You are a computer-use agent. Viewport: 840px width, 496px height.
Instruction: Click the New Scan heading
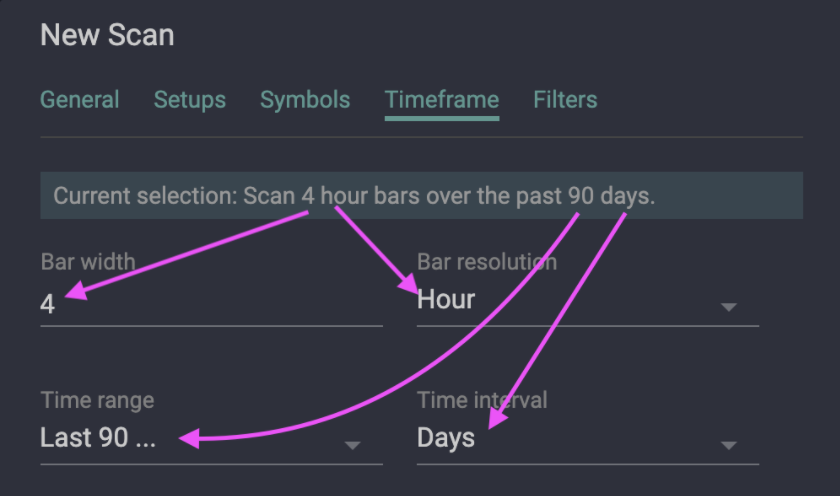pyautogui.click(x=107, y=36)
